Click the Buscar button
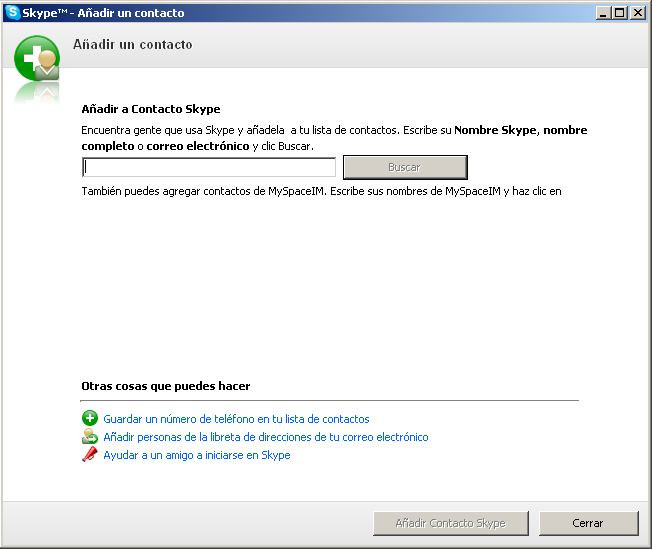Image resolution: width=652 pixels, height=549 pixels. (x=405, y=167)
